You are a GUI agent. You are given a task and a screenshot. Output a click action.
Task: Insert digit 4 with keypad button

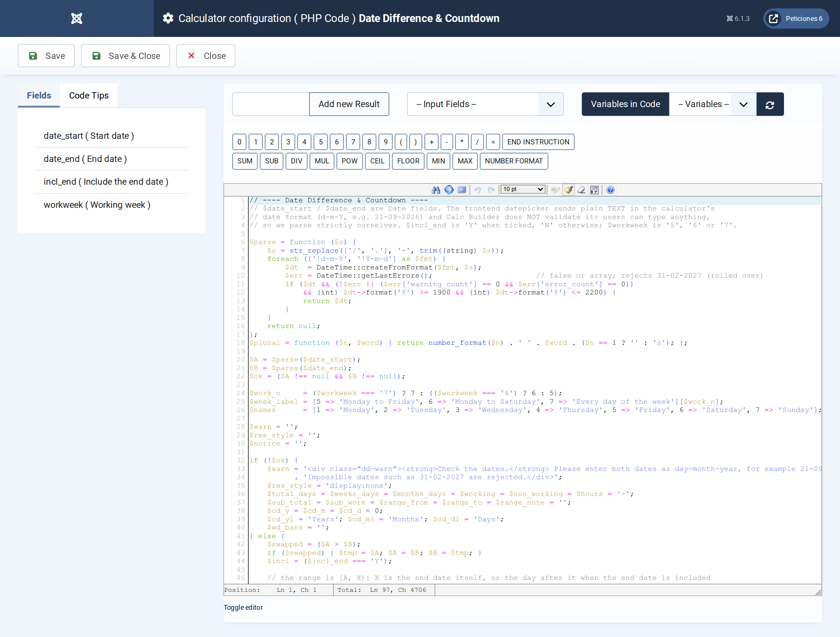pyautogui.click(x=304, y=142)
